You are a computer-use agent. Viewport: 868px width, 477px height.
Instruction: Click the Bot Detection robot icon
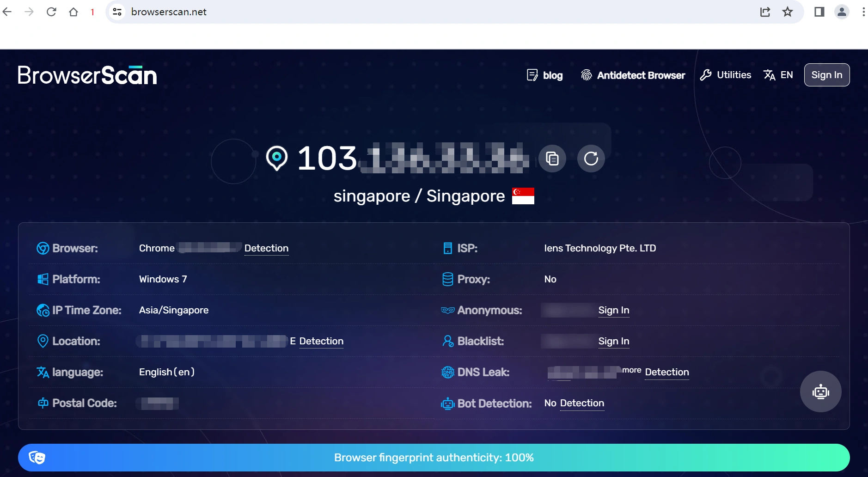[448, 404]
